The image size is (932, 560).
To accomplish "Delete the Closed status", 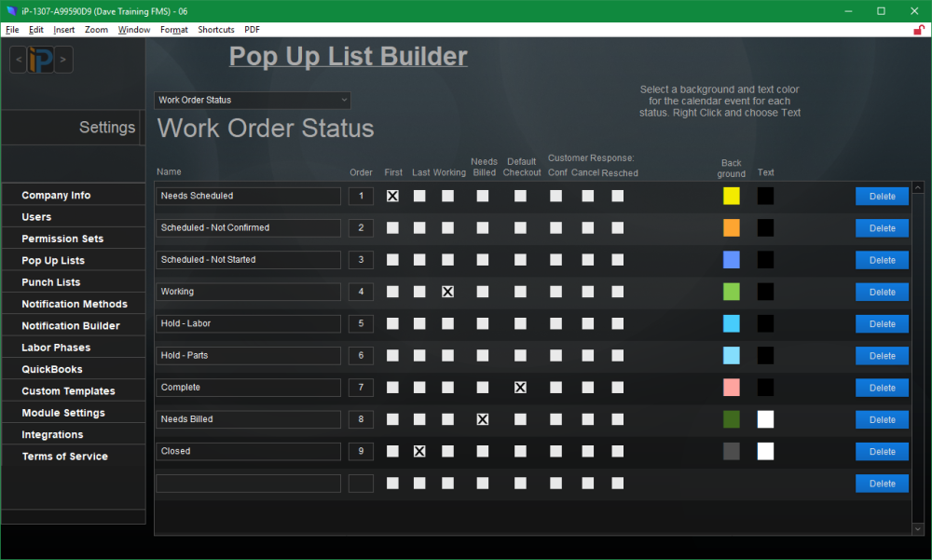I will [882, 451].
